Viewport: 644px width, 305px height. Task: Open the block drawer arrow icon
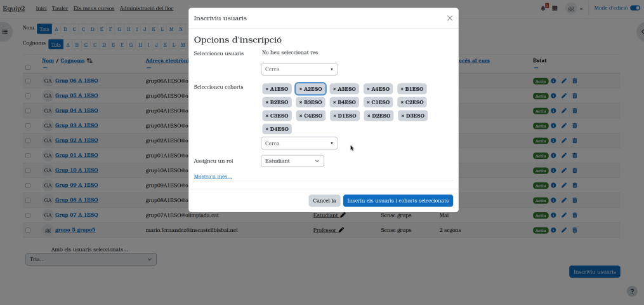click(x=642, y=32)
